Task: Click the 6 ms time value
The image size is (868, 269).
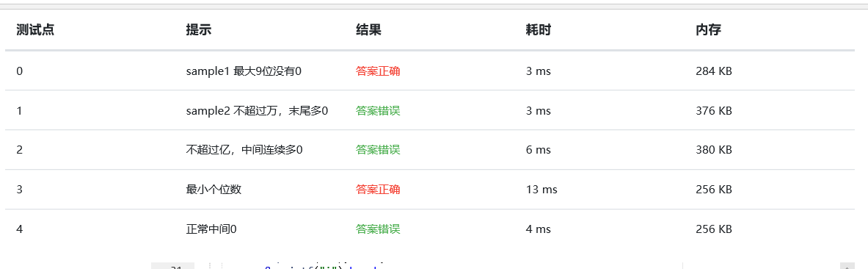Action: pyautogui.click(x=538, y=150)
